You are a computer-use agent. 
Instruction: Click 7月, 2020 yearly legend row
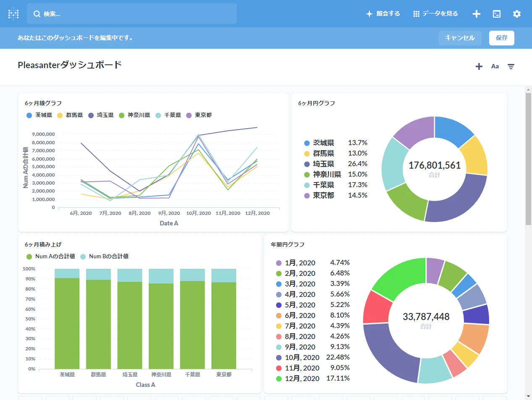[x=313, y=326]
